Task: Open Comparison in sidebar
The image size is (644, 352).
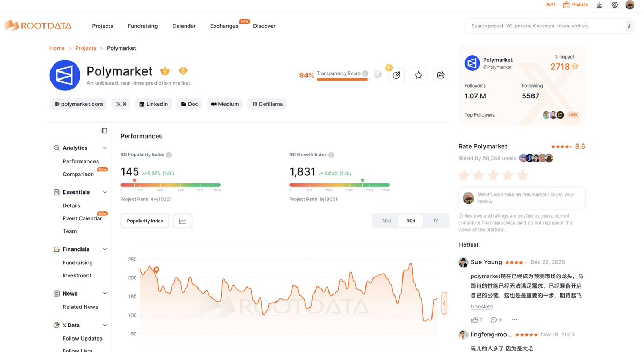Action: coord(78,174)
